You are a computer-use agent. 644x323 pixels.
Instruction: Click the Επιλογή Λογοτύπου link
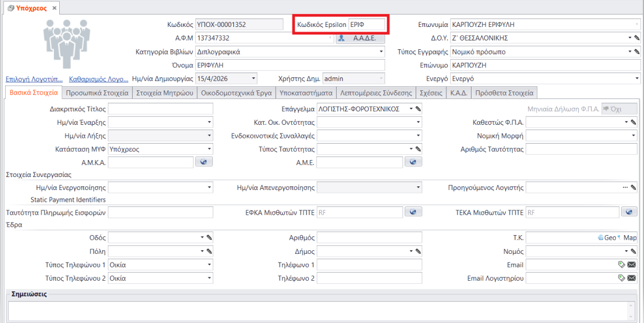(34, 79)
